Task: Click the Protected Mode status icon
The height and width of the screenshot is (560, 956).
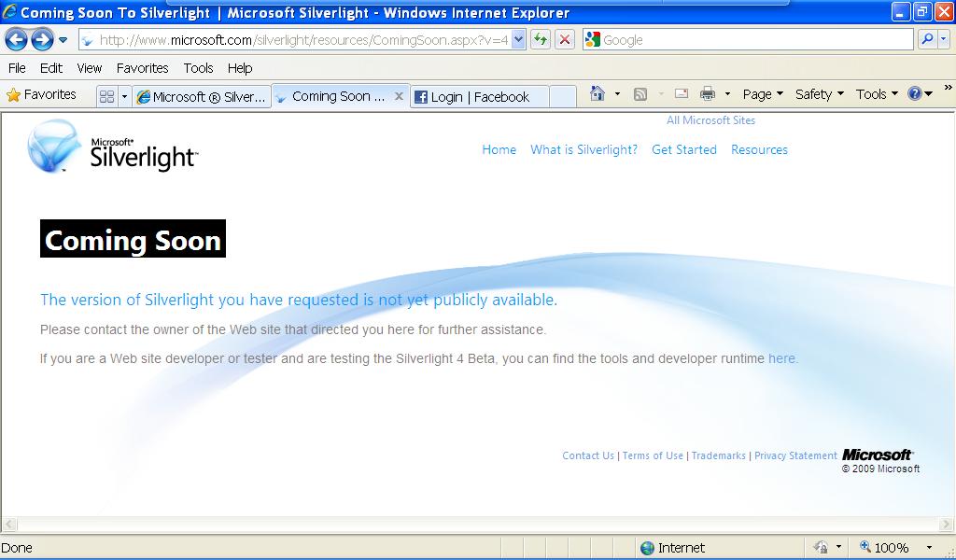Action: [821, 547]
